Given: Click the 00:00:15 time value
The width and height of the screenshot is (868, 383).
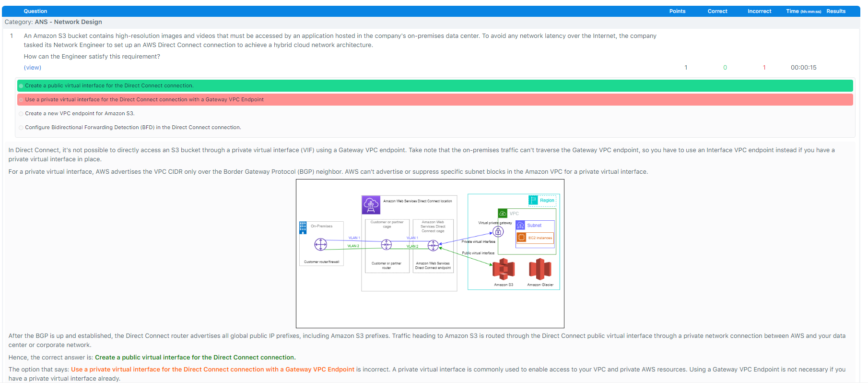Looking at the screenshot, I should point(804,68).
